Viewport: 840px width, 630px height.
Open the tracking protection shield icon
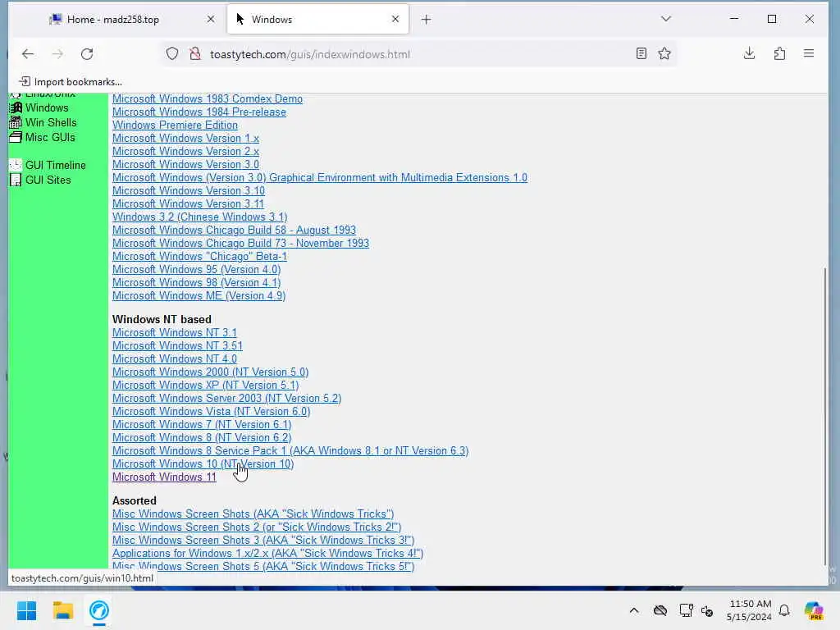click(x=172, y=53)
